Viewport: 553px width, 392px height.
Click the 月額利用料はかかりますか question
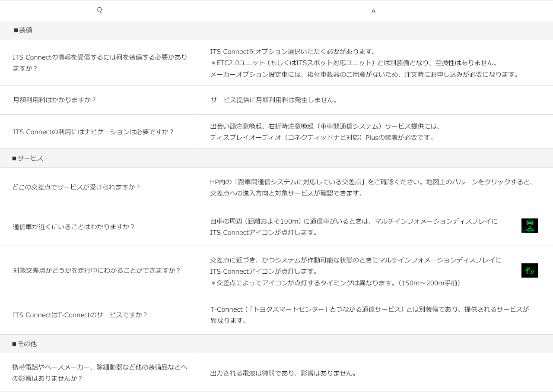click(x=54, y=100)
